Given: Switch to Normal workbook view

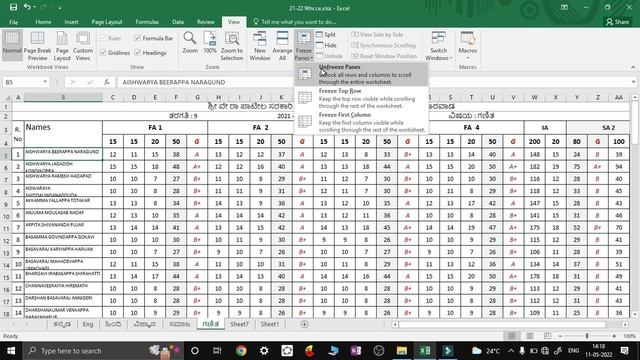Looking at the screenshot, I should (x=12, y=46).
